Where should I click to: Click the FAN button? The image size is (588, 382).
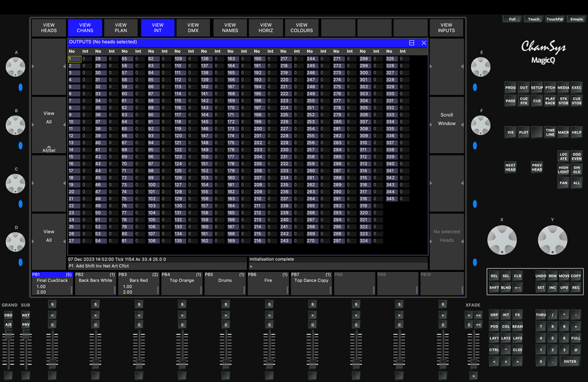[x=563, y=183]
